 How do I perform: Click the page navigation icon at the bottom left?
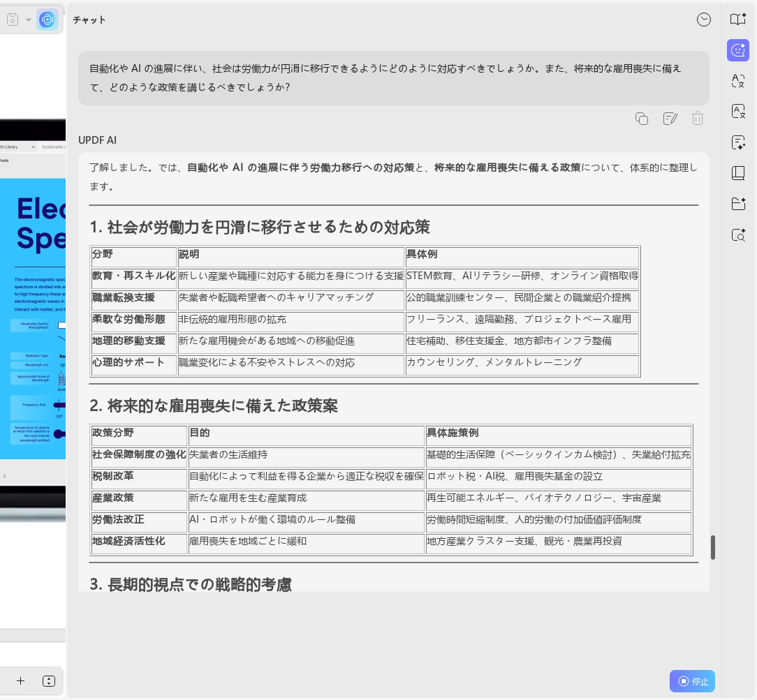(49, 680)
